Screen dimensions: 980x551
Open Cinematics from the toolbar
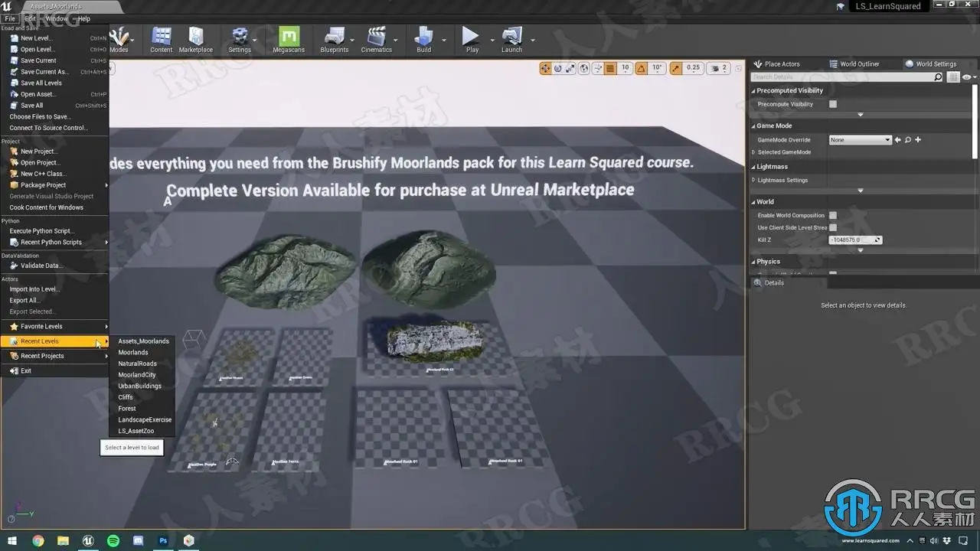(x=376, y=38)
